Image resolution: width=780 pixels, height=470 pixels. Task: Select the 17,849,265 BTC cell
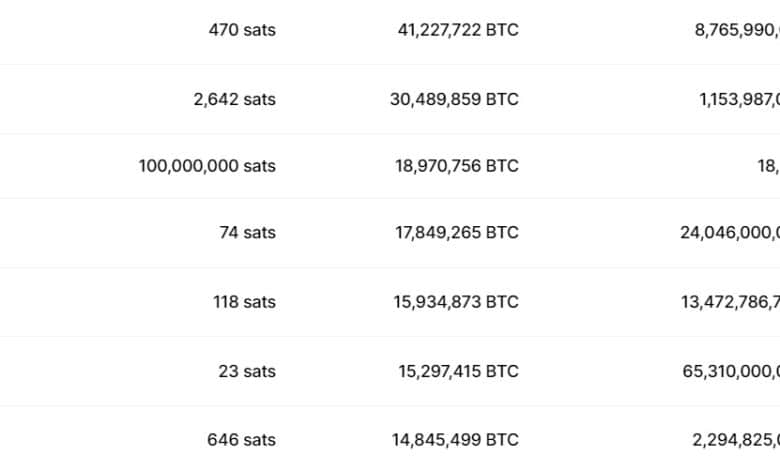[457, 233]
